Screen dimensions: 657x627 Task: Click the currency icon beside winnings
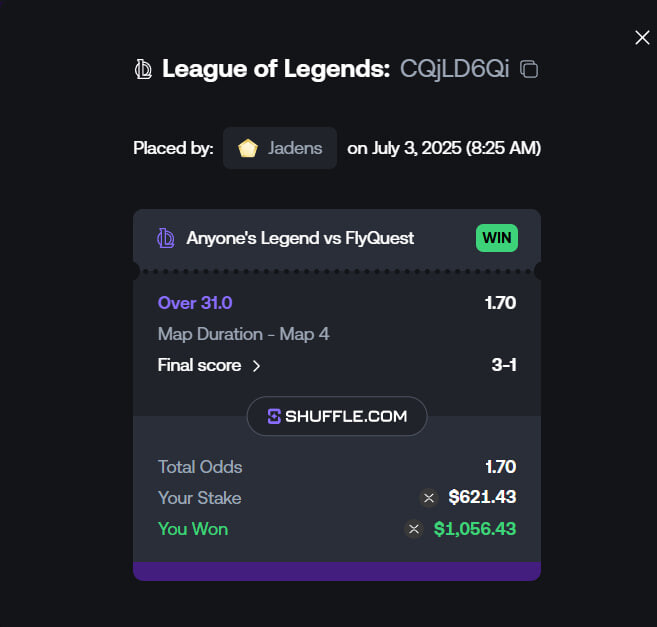point(414,529)
